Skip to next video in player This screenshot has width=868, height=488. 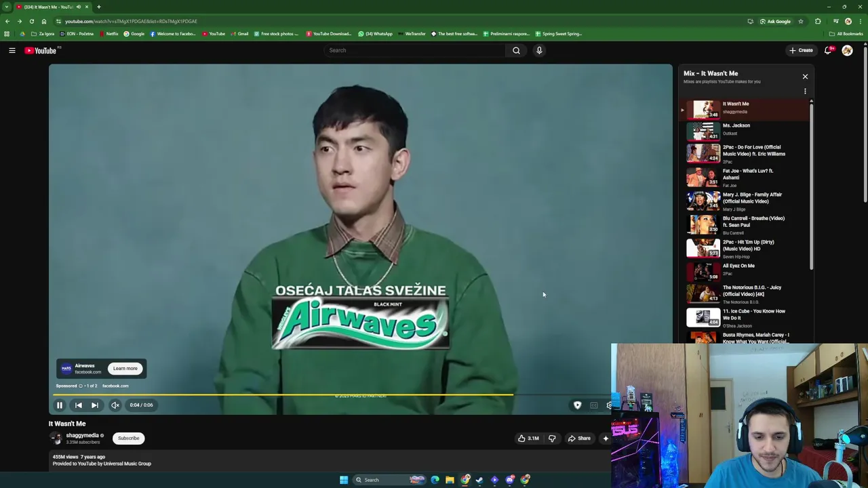coord(95,405)
